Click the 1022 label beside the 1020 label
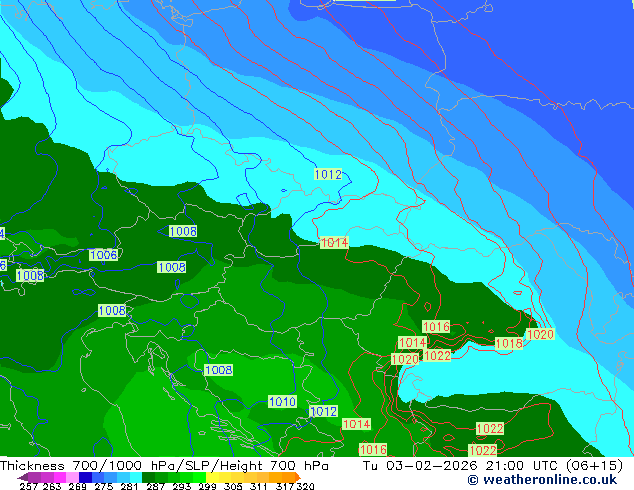Viewport: 634px width, 490px height. click(437, 355)
